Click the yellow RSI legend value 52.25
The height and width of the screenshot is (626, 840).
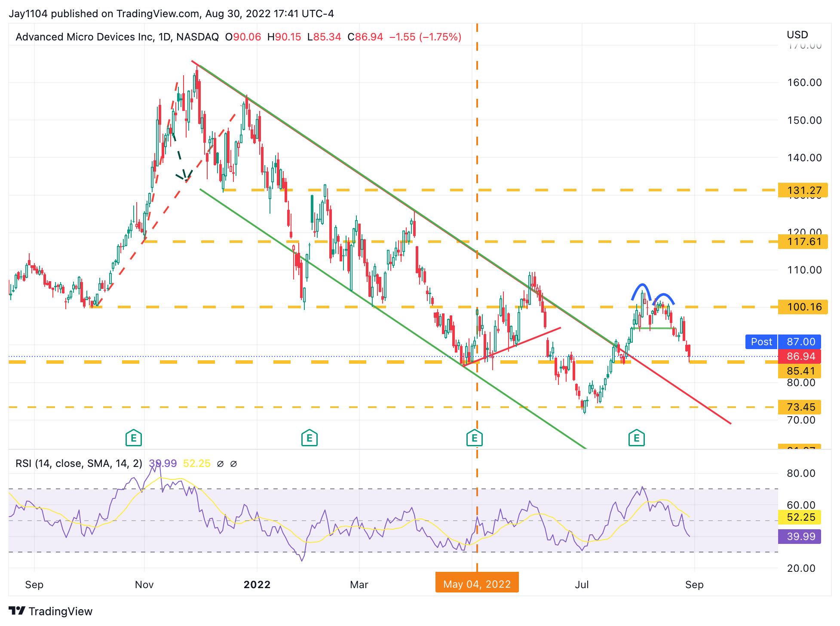197,463
